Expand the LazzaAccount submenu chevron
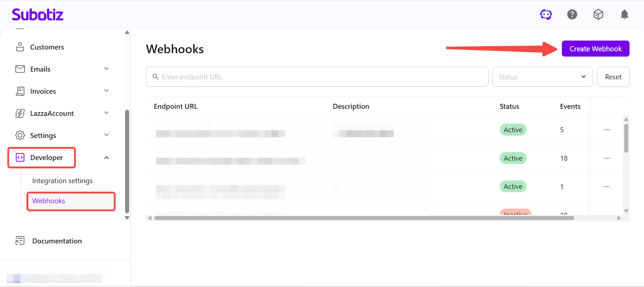 tap(107, 113)
